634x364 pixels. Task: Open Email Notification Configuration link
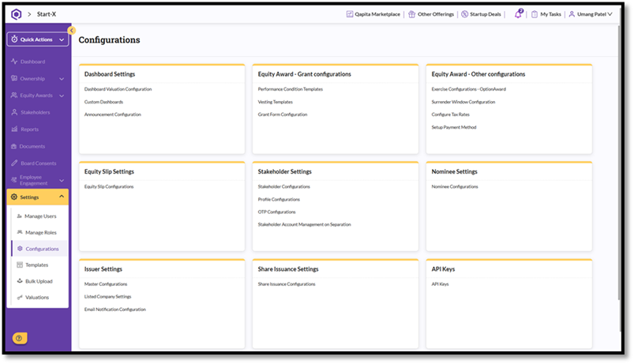pos(114,310)
